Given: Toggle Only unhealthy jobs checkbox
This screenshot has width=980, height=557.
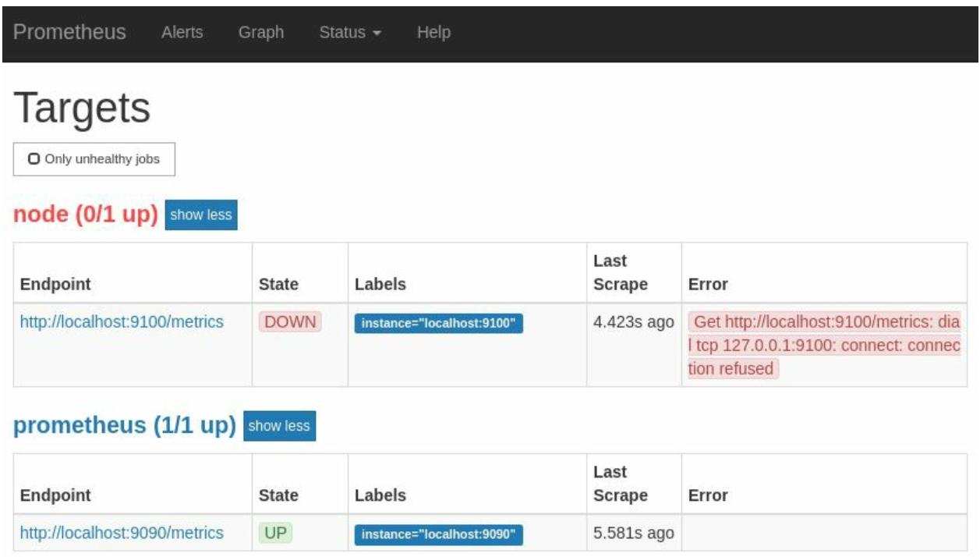Looking at the screenshot, I should pos(94,159).
